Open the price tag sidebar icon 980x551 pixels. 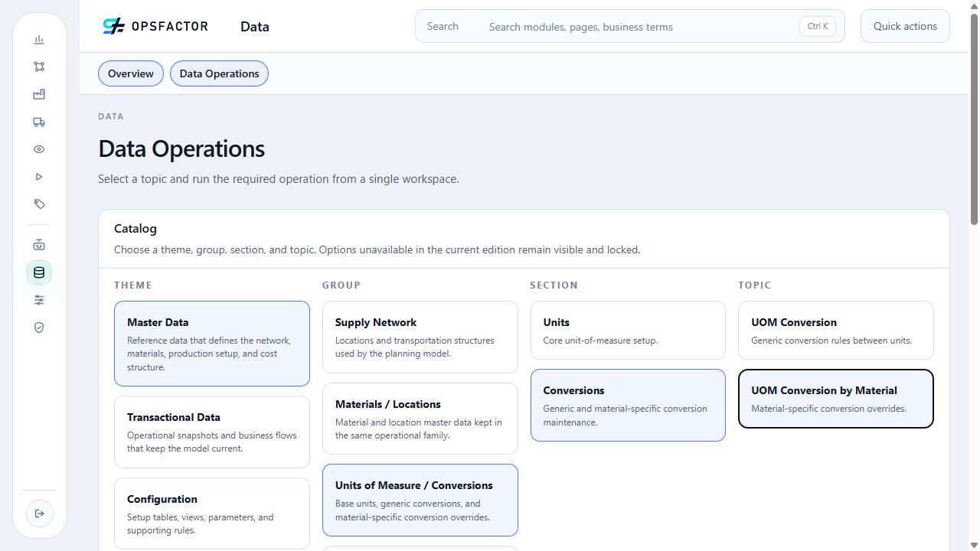[39, 204]
